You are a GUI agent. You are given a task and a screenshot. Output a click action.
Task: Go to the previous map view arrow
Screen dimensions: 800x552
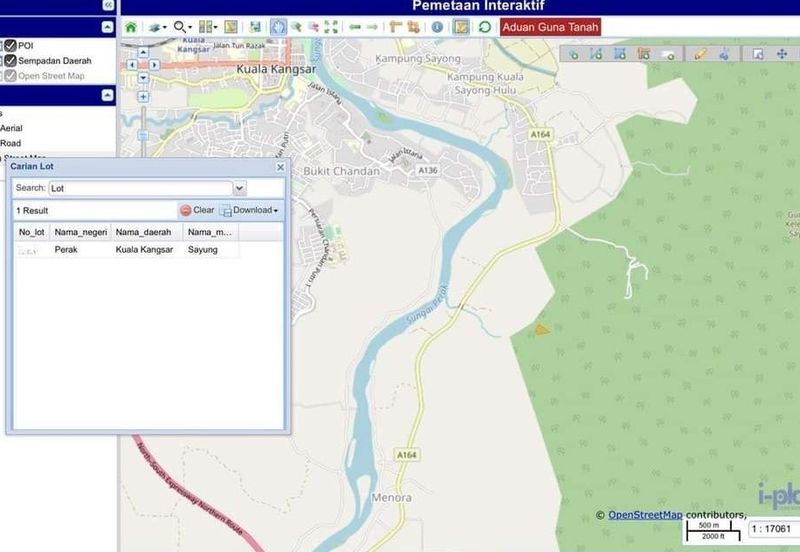coord(354,27)
